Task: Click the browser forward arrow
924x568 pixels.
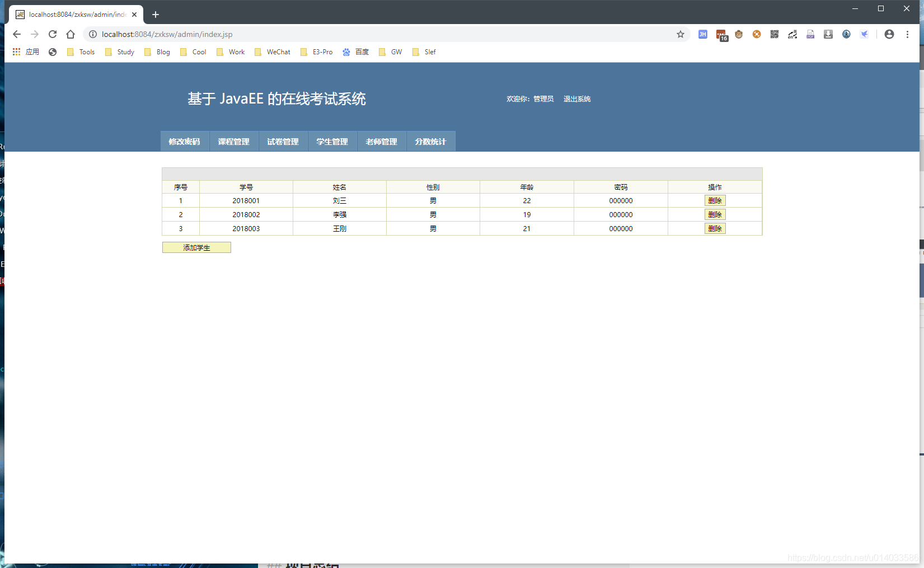Action: 35,34
